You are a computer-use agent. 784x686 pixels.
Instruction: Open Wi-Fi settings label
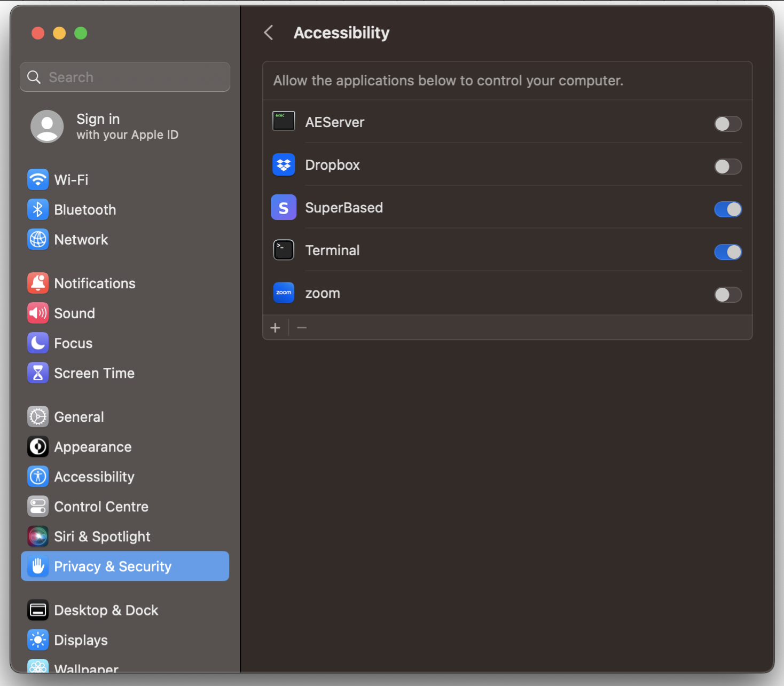point(71,180)
